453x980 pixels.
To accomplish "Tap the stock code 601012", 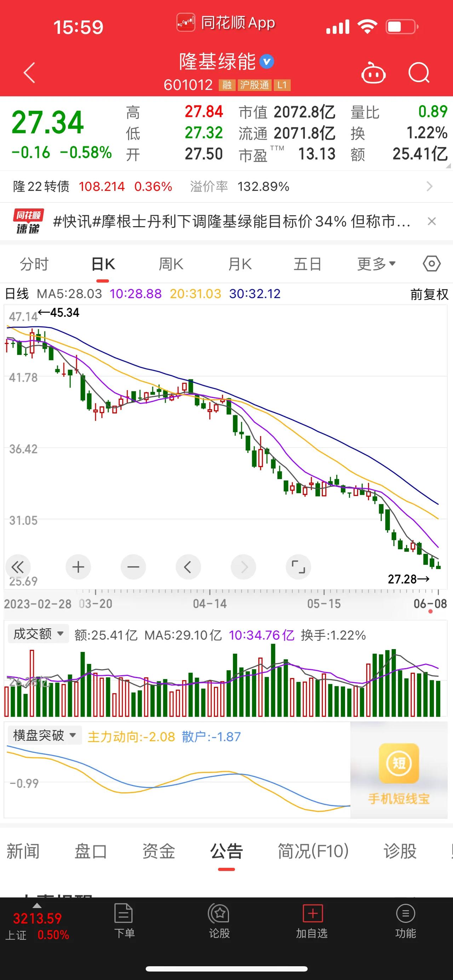I will (x=188, y=85).
